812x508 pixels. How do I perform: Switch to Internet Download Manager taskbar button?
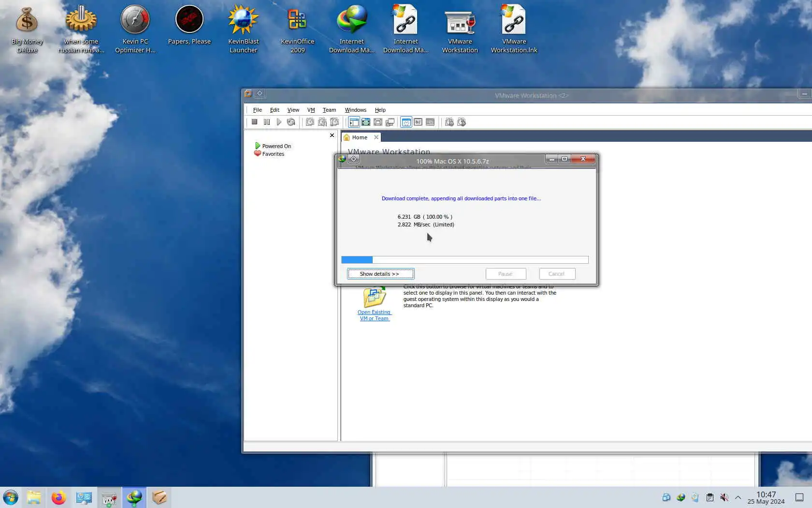(134, 497)
